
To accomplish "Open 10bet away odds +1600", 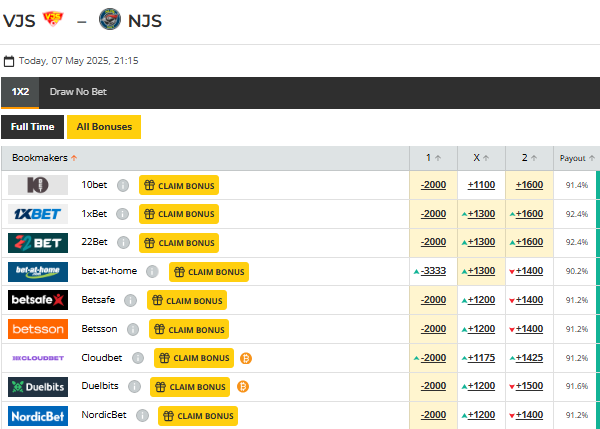I will (x=529, y=185).
